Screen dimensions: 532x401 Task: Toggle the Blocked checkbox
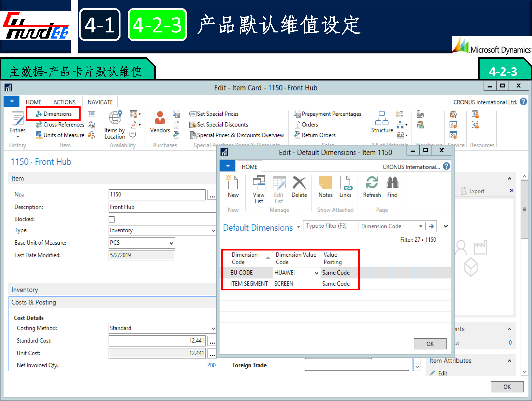pyautogui.click(x=112, y=219)
